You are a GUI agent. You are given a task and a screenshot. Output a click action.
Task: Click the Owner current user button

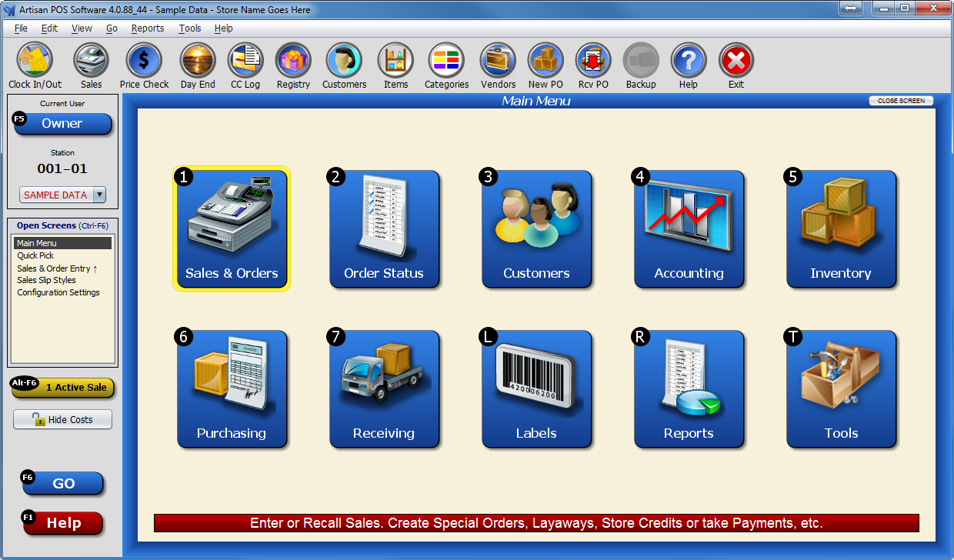click(62, 124)
